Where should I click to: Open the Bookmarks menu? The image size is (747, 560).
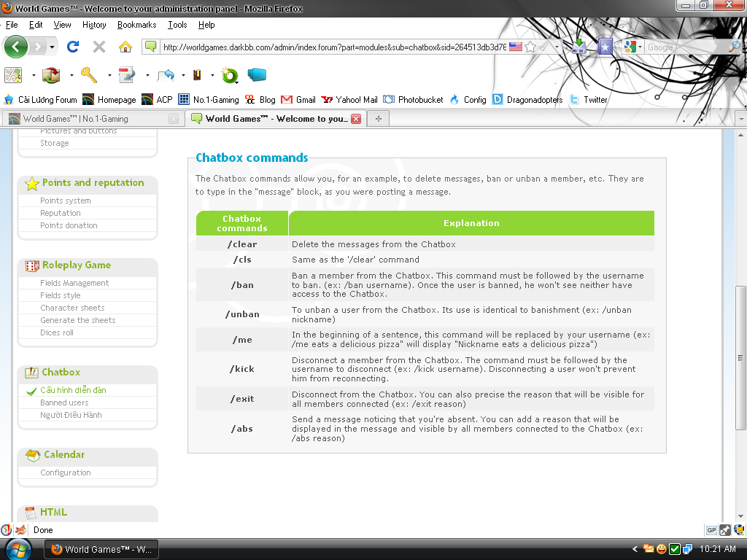pos(136,25)
